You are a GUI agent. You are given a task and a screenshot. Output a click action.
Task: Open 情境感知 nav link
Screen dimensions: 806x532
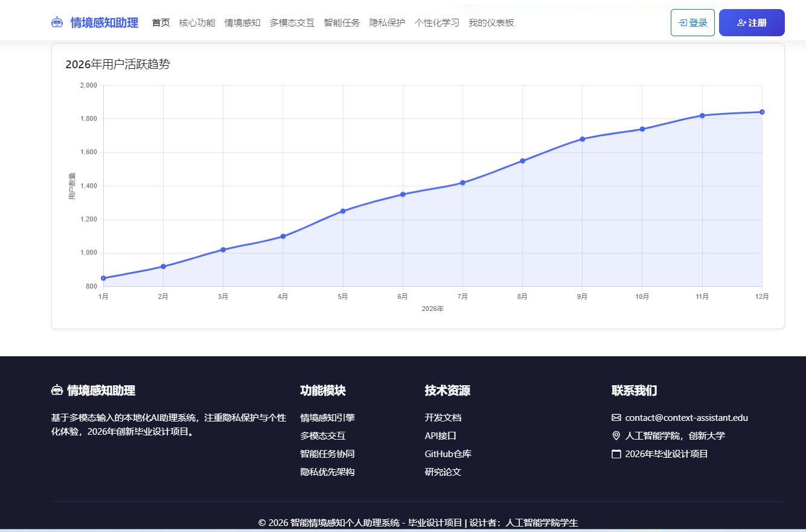click(243, 23)
